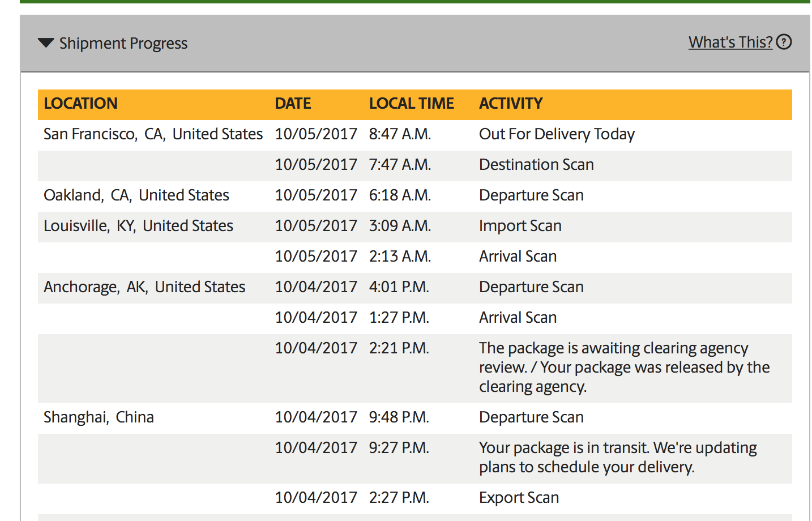Click the clearing agency review message
The height and width of the screenshot is (521, 812).
point(623,368)
